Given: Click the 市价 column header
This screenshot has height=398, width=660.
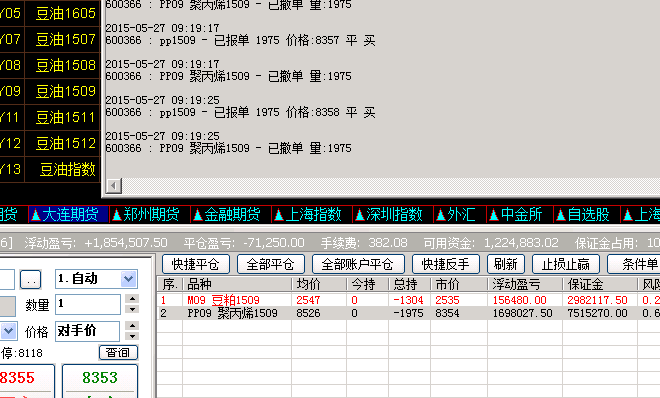Looking at the screenshot, I should (459, 284).
